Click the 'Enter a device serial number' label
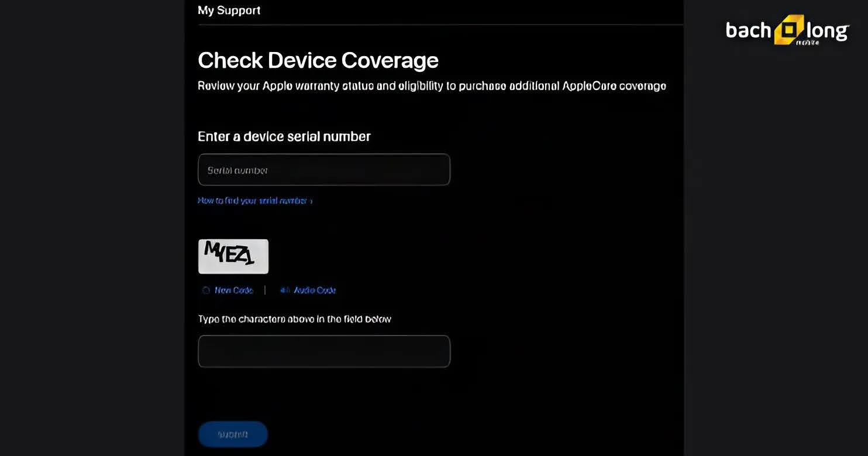Image resolution: width=868 pixels, height=456 pixels. [x=284, y=136]
